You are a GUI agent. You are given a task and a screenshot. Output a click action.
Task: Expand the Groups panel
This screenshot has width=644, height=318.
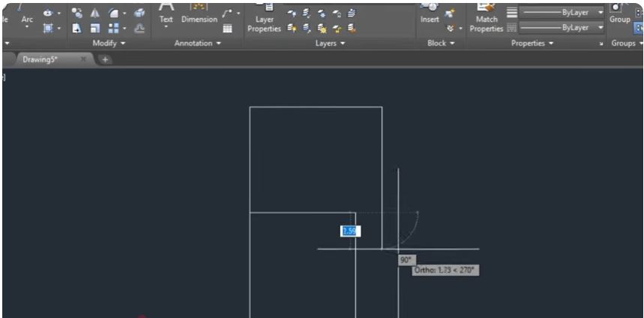click(627, 43)
